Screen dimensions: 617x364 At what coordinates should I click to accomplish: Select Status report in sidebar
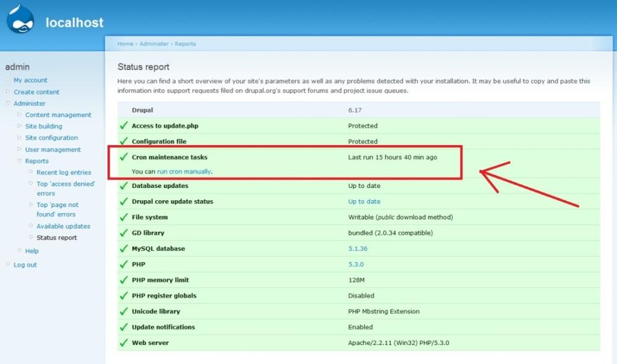point(57,238)
